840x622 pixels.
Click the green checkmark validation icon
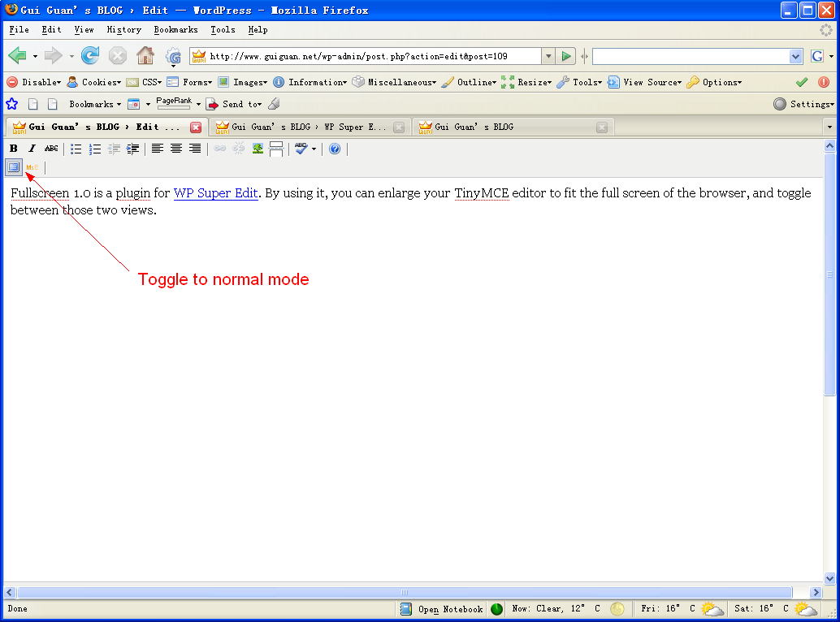click(802, 83)
